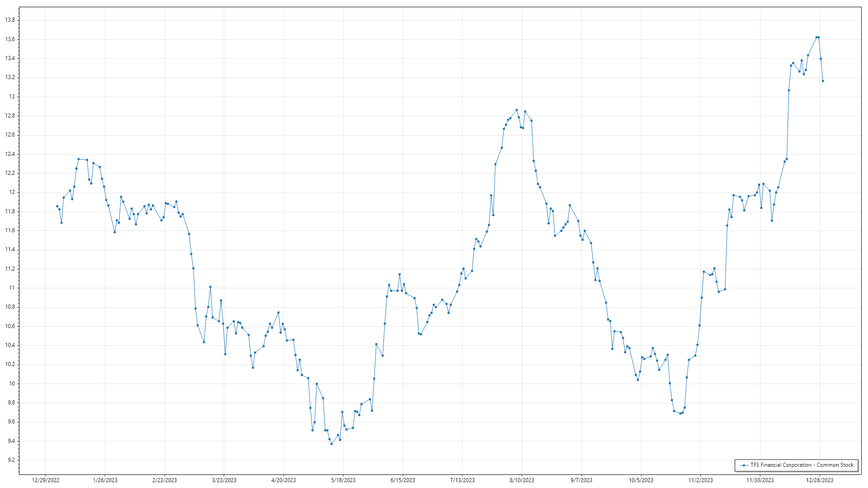The image size is (868, 488).
Task: Click the 1/26/2023 x-axis date label
Action: coord(105,480)
